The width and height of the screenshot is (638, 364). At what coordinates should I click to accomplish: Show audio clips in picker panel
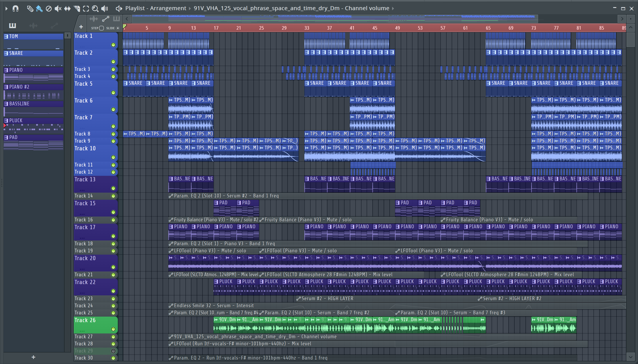pos(33,25)
